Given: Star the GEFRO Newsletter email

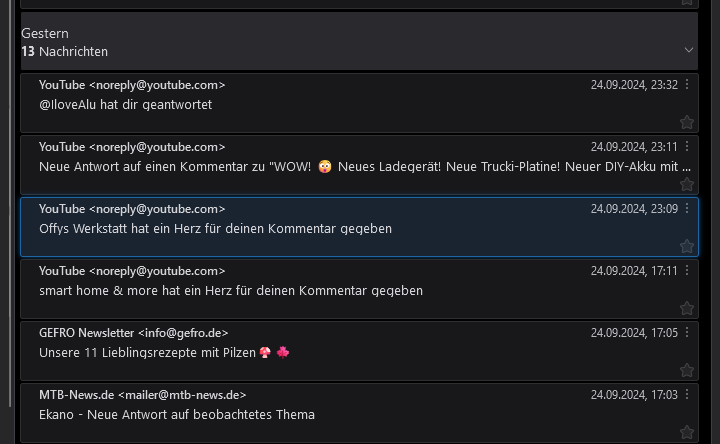Looking at the screenshot, I should click(686, 370).
